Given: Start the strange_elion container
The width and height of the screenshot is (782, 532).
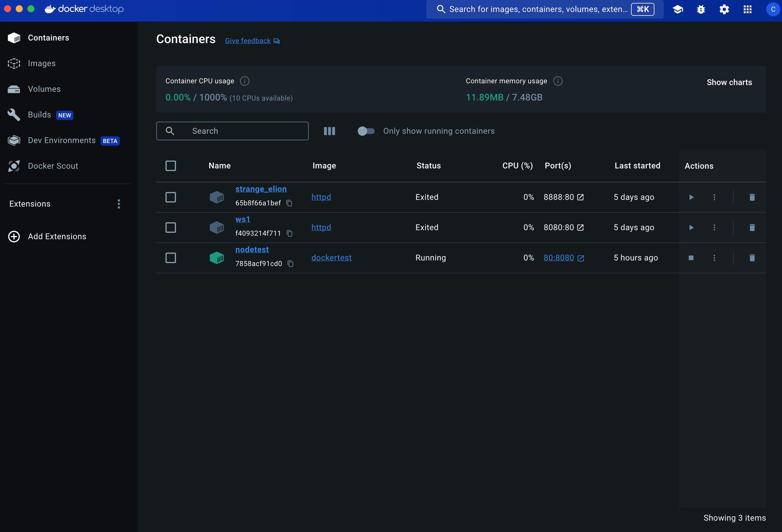Looking at the screenshot, I should pos(691,197).
